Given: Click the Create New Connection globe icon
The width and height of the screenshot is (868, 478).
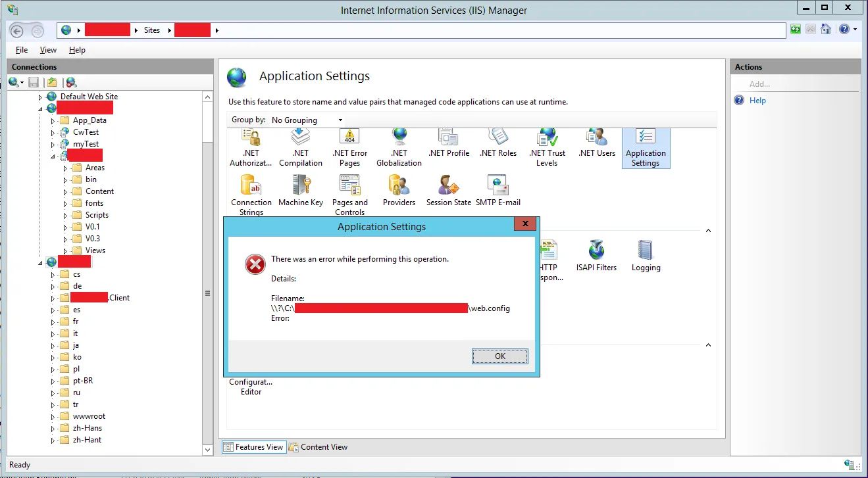Looking at the screenshot, I should coord(14,82).
